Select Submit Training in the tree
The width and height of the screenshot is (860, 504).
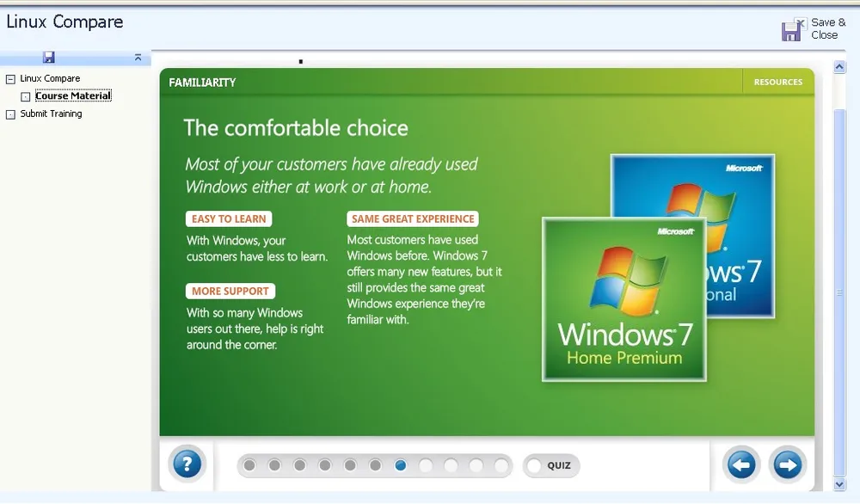(x=51, y=114)
